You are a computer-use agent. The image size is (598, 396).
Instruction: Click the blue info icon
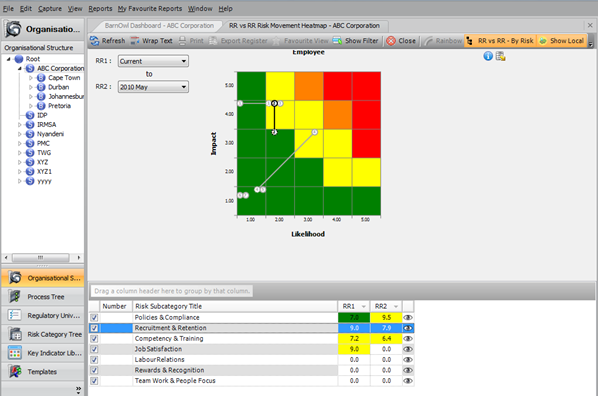pyautogui.click(x=488, y=56)
